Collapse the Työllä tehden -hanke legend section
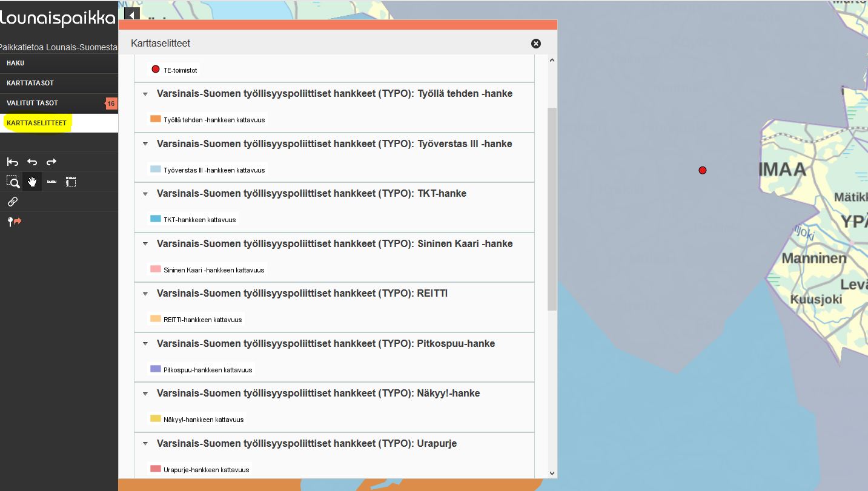The width and height of the screenshot is (868, 491). [x=145, y=94]
